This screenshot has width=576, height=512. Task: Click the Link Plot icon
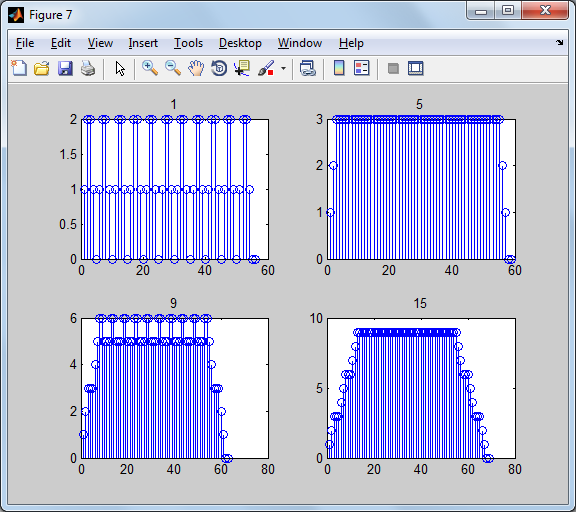[x=307, y=68]
